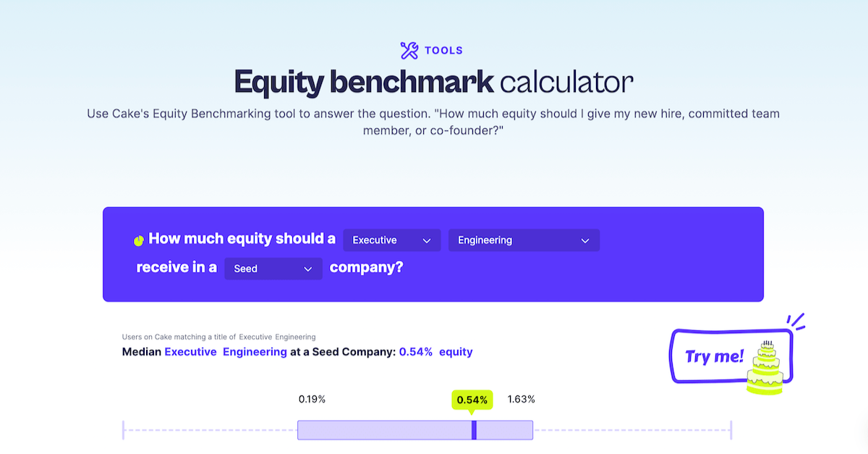Click the highlighted equity link in the results line

pyautogui.click(x=456, y=351)
